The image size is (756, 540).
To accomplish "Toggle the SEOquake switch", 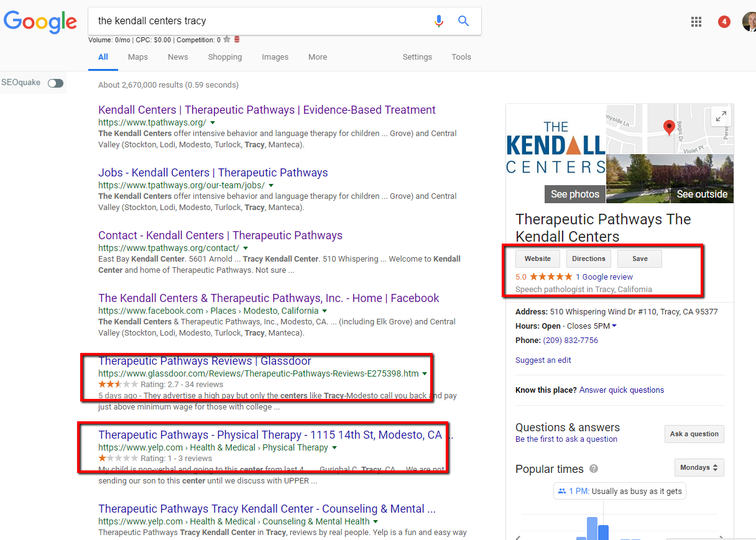I will 55,83.
